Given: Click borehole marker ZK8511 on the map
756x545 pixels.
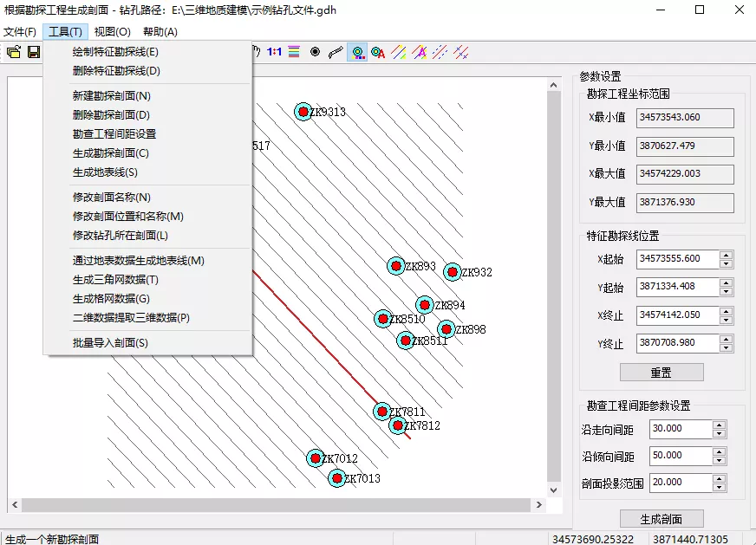Looking at the screenshot, I should coord(406,341).
